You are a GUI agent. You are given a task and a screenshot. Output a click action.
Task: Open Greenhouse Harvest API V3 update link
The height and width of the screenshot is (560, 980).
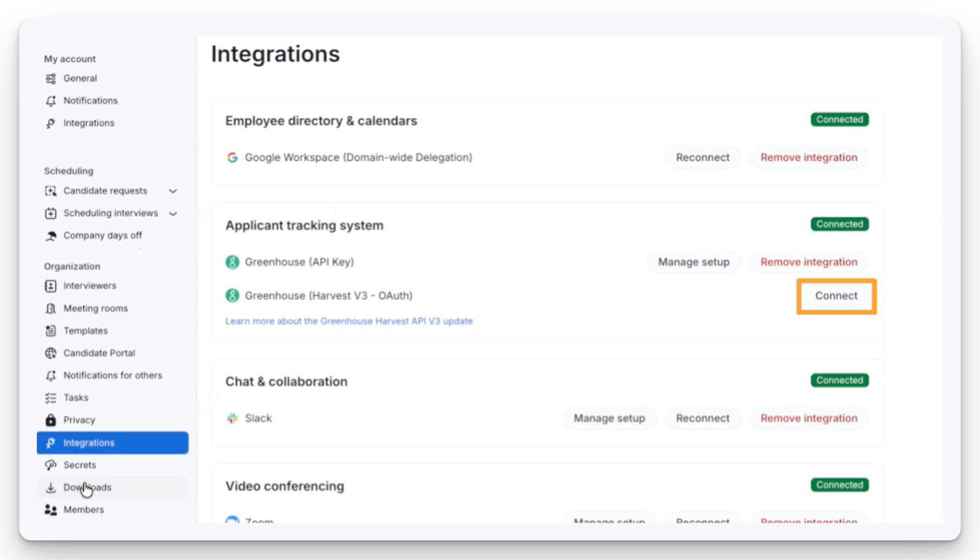click(x=349, y=321)
